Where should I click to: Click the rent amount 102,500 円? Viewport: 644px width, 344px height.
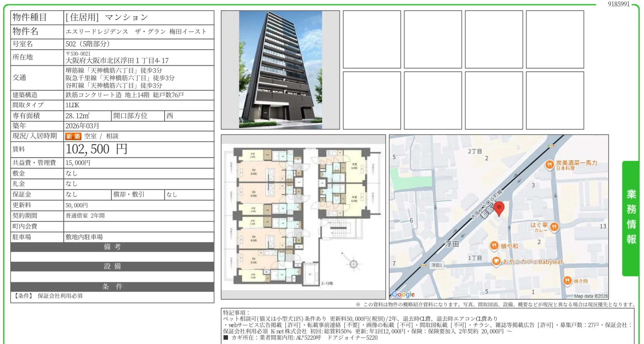[x=96, y=149]
